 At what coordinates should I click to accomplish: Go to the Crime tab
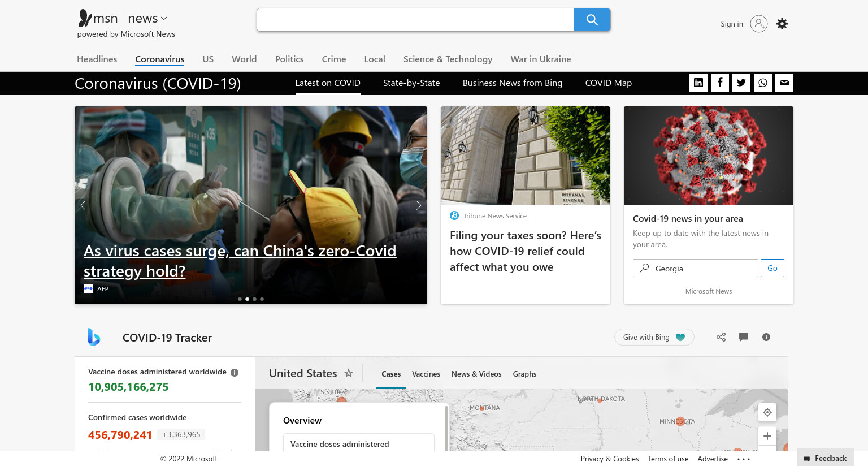coord(334,59)
